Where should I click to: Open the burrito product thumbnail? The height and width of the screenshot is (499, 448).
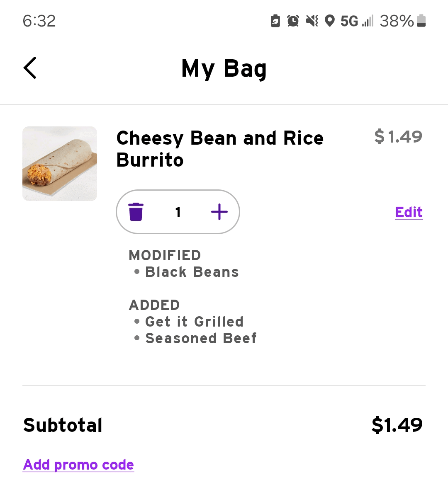tap(60, 164)
